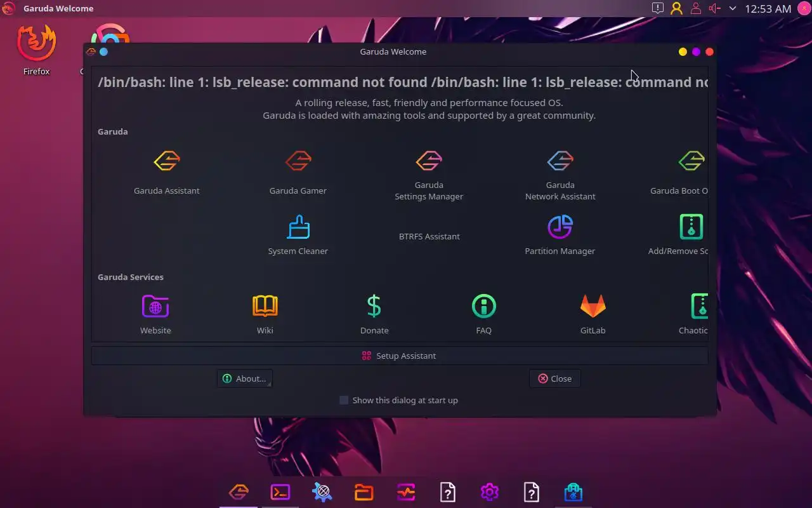Open the system monitor dock icon
The width and height of the screenshot is (812, 508).
tap(406, 491)
